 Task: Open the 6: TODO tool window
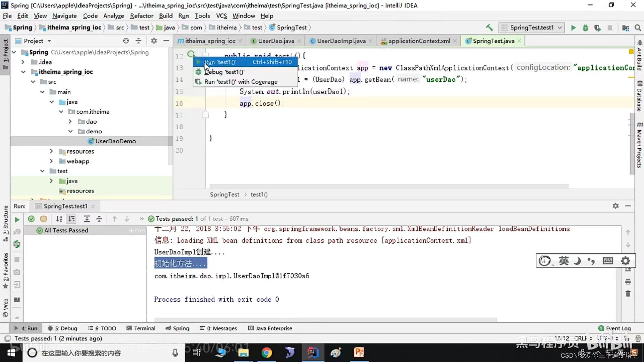102,328
